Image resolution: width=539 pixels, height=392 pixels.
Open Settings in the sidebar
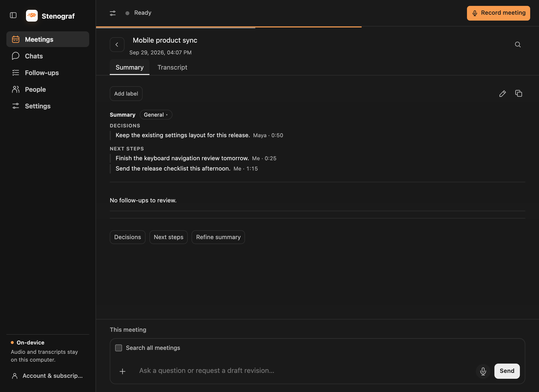[x=48, y=106]
